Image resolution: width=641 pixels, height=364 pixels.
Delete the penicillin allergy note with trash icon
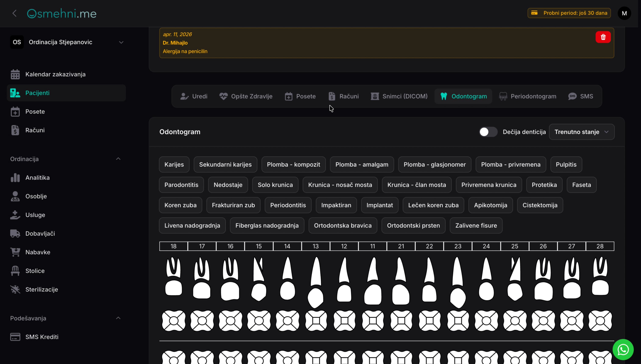603,37
